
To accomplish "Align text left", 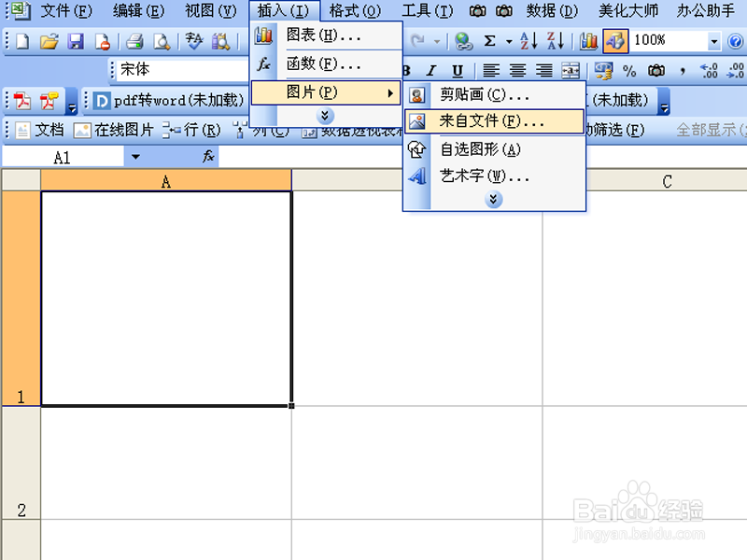I will (x=491, y=71).
